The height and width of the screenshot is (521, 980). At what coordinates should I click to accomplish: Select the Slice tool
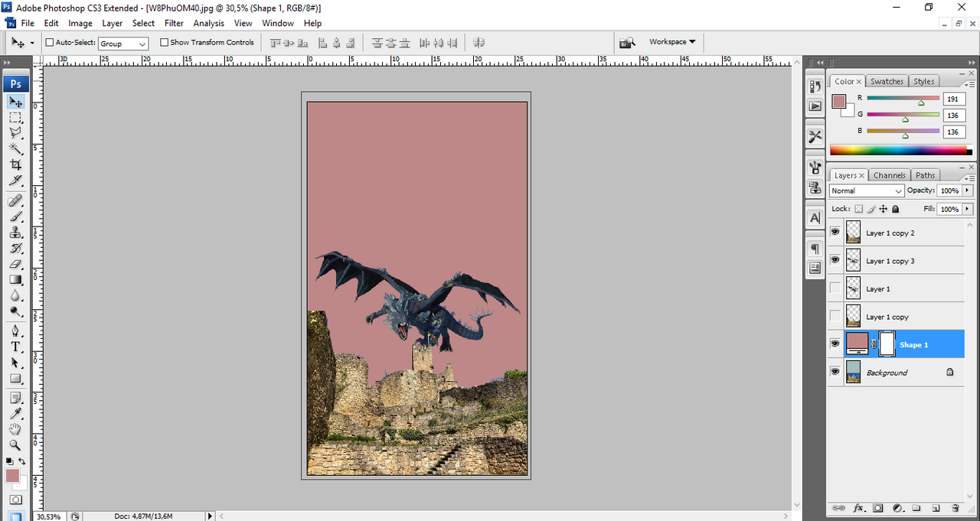pyautogui.click(x=15, y=181)
